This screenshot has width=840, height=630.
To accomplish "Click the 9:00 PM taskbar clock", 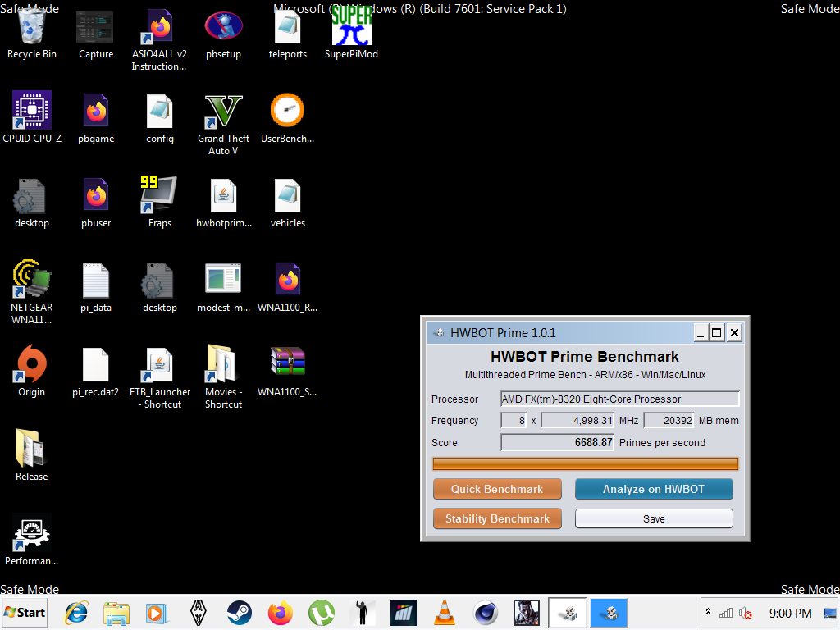I will (x=790, y=613).
